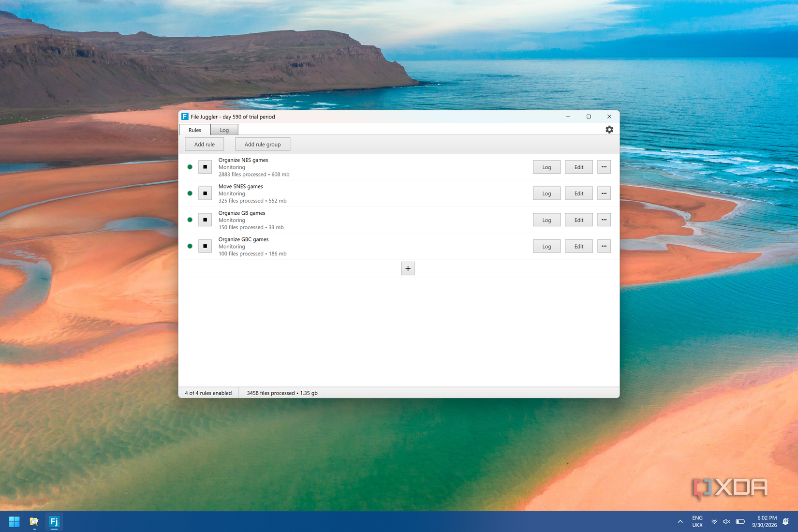
Task: Stop the Move SNES games rule
Action: 205,193
